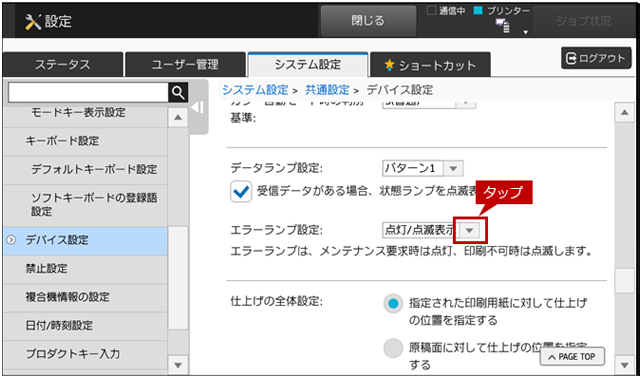The width and height of the screenshot is (640, 376).
Task: Click the sidebar search input field
Action: (88, 93)
